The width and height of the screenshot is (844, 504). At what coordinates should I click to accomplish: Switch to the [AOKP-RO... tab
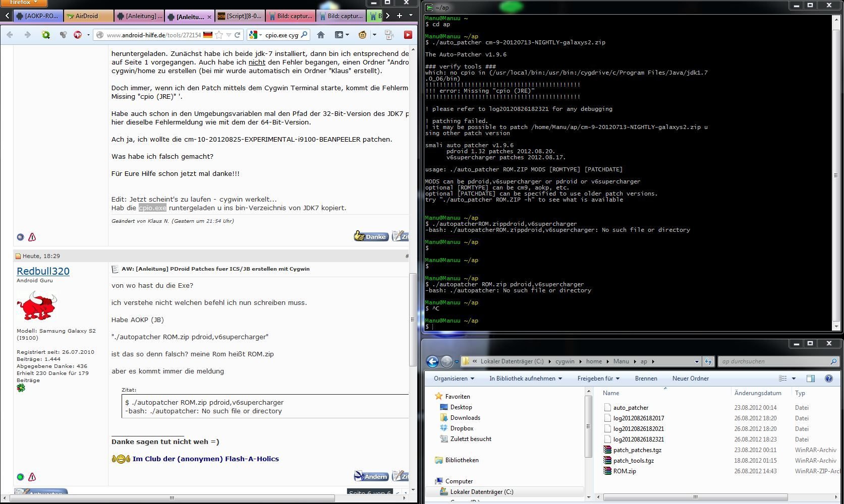[38, 16]
